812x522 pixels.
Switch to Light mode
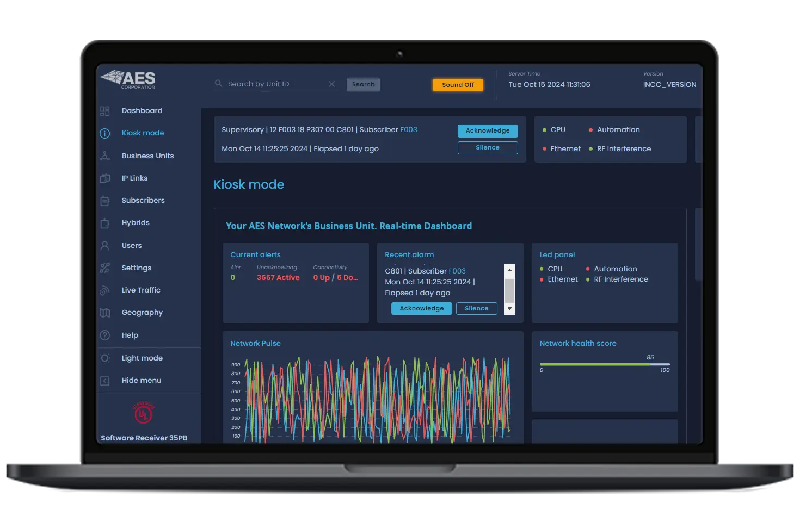(142, 358)
